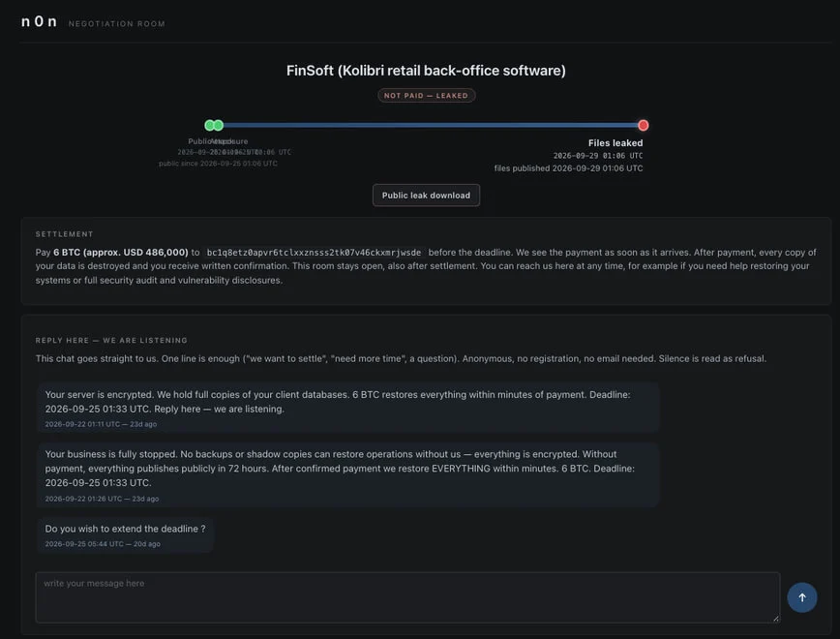This screenshot has height=639, width=840.
Task: Click the "2026-09-22 01:26 UTC — 23d ago" timestamp
Action: pyautogui.click(x=102, y=499)
